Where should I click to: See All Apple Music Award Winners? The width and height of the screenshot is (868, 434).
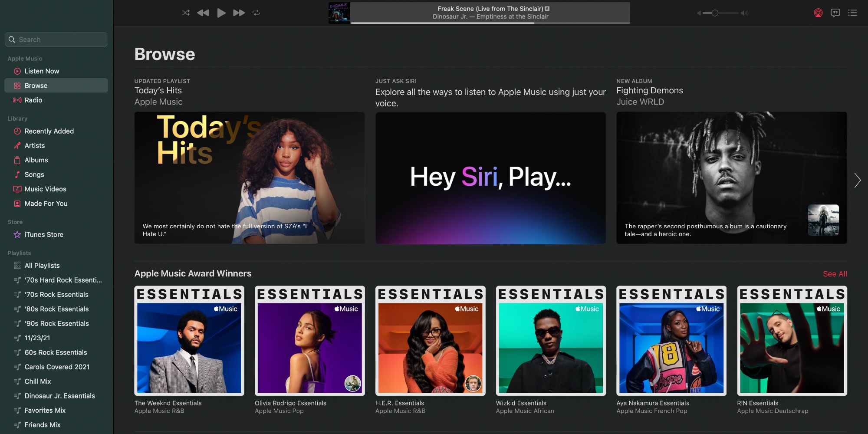click(x=835, y=274)
